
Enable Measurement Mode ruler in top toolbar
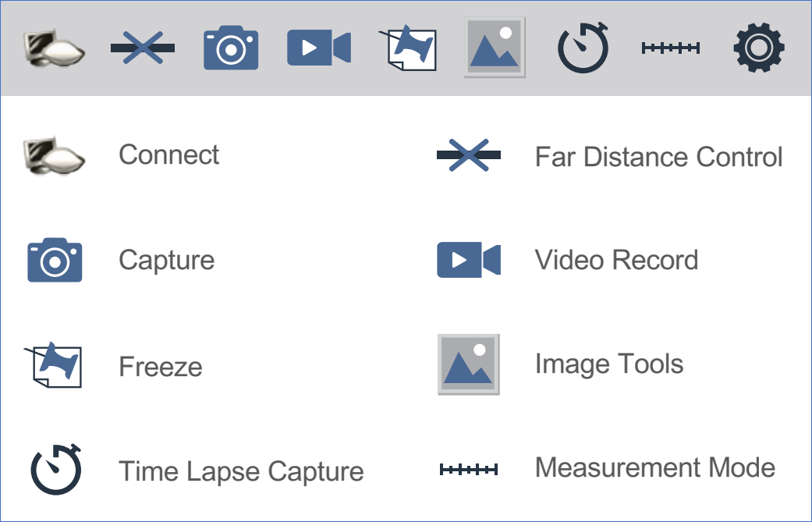pyautogui.click(x=670, y=48)
